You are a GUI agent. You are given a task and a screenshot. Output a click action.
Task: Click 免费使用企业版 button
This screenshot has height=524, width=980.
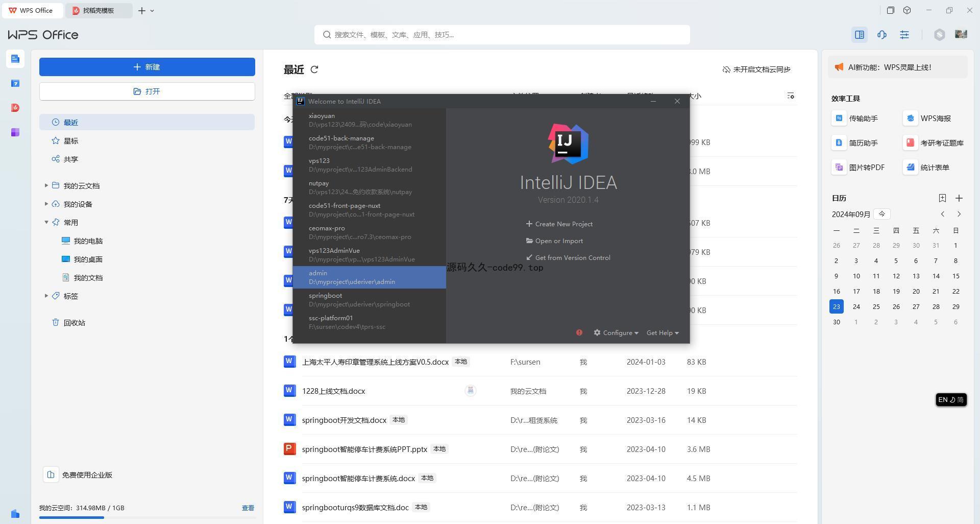[x=78, y=474]
